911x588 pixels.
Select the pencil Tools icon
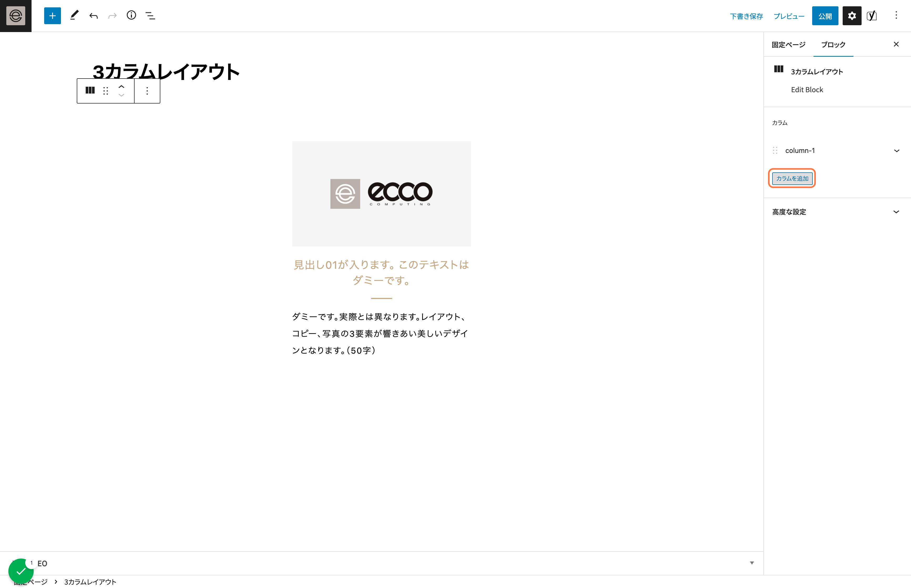coord(74,16)
